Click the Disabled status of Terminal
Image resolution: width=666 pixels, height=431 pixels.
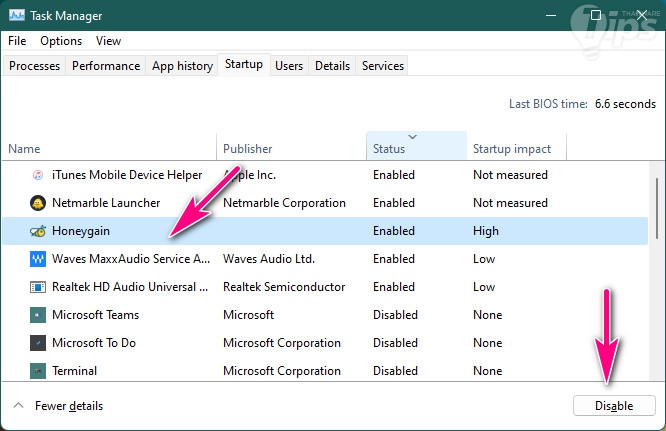pos(395,371)
